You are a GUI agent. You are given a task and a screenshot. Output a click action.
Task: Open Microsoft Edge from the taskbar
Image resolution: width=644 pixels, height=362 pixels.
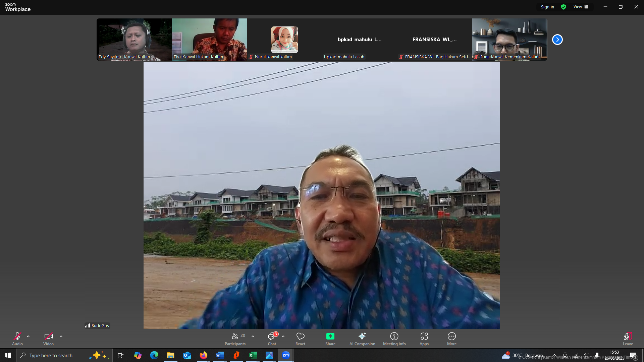tap(154, 355)
